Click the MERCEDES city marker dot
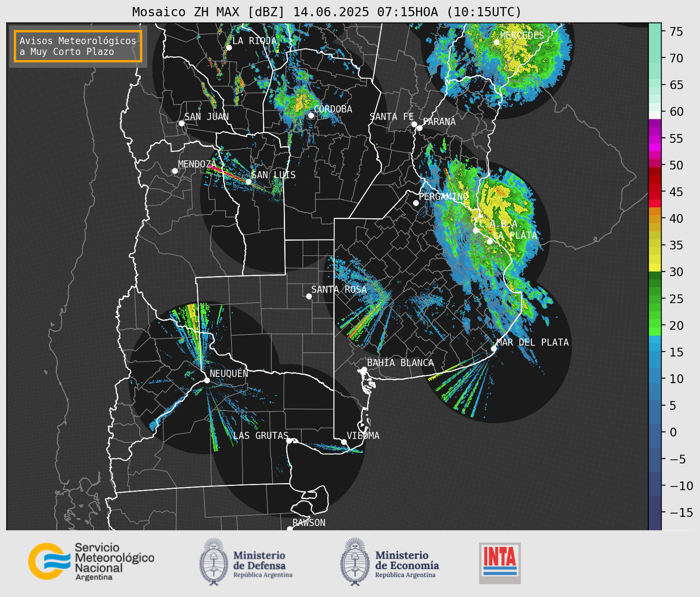 496,42
